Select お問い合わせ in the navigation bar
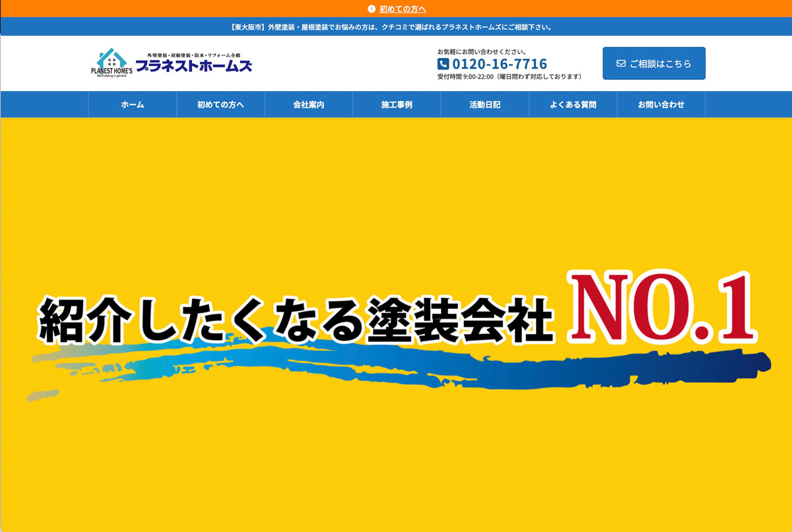 (x=661, y=104)
